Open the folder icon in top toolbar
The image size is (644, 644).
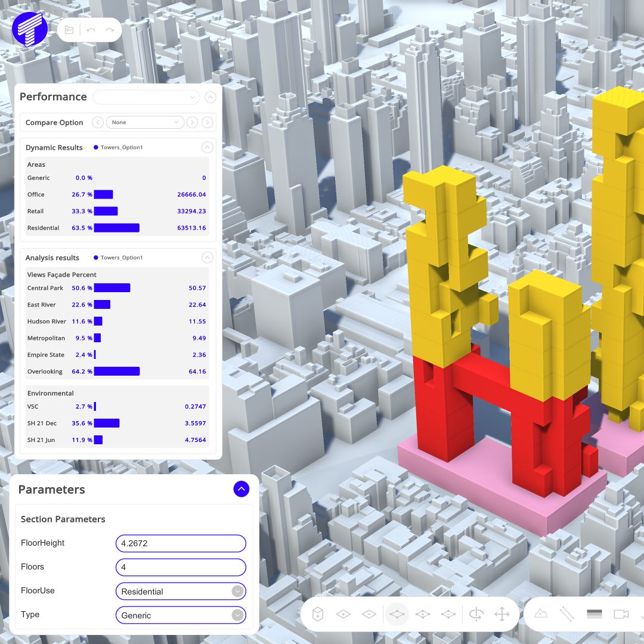click(69, 30)
